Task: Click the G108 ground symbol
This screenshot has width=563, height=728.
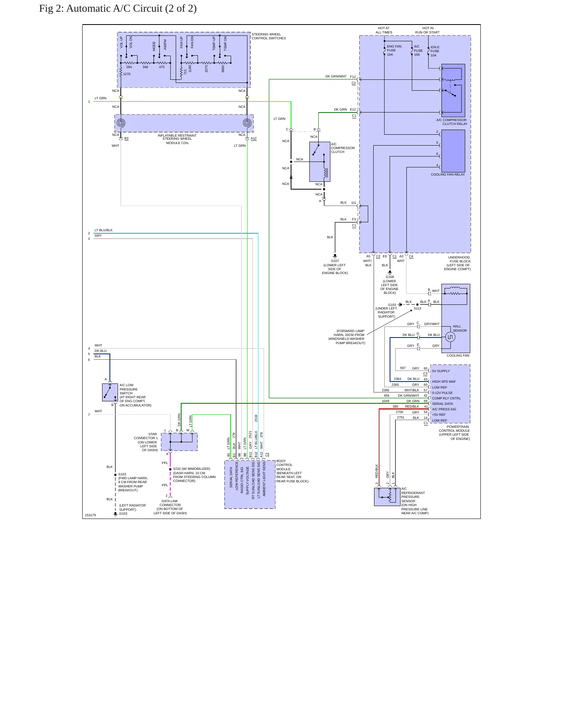Action: pos(390,273)
